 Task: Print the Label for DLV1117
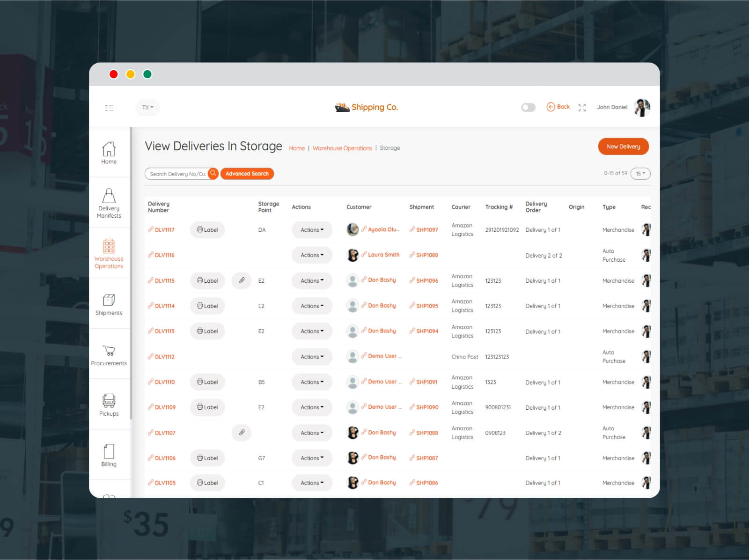207,230
